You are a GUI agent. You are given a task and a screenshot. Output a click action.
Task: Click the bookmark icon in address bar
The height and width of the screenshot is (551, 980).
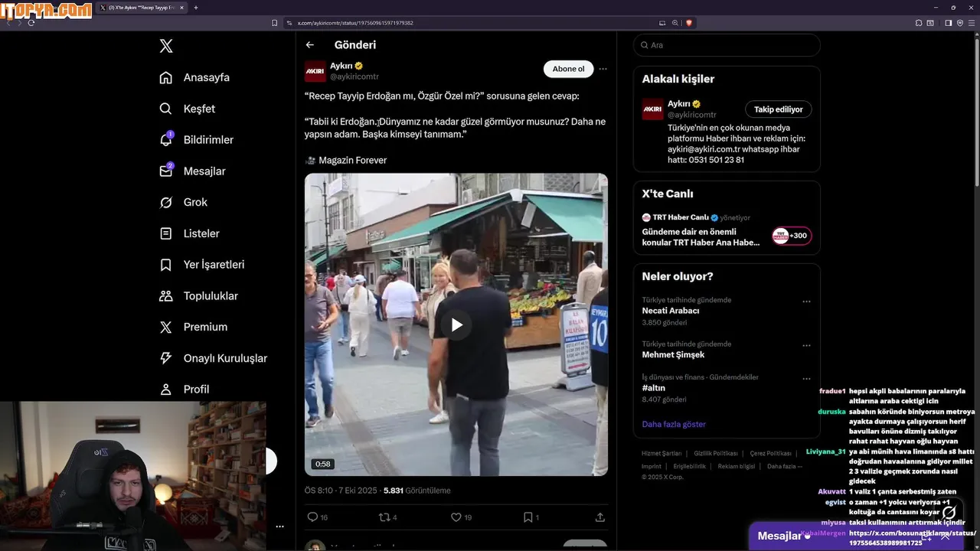pos(275,23)
